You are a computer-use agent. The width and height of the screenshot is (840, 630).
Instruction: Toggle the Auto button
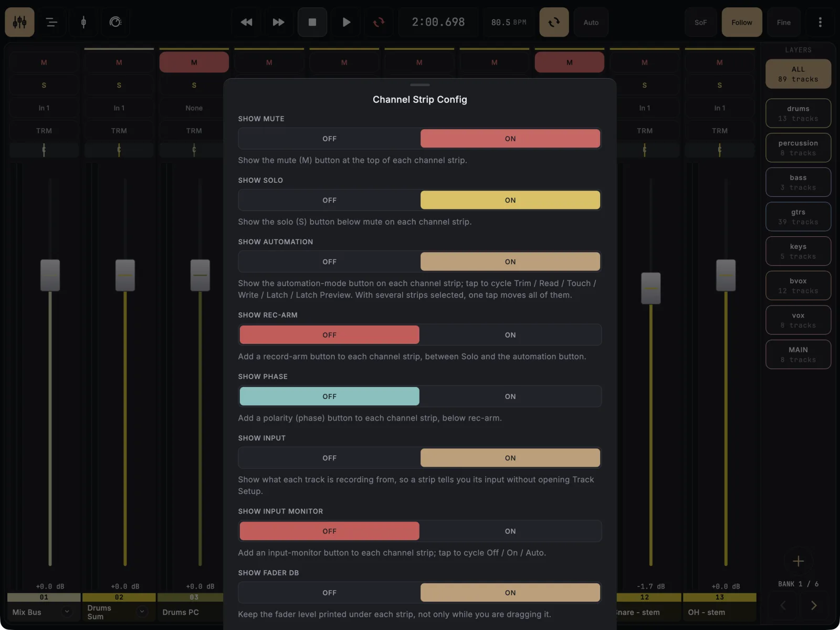(591, 22)
